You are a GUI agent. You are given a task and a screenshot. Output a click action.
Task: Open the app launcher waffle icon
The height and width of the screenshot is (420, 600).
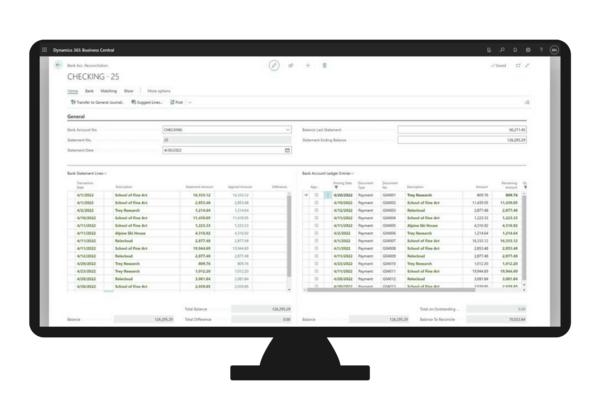coord(46,50)
